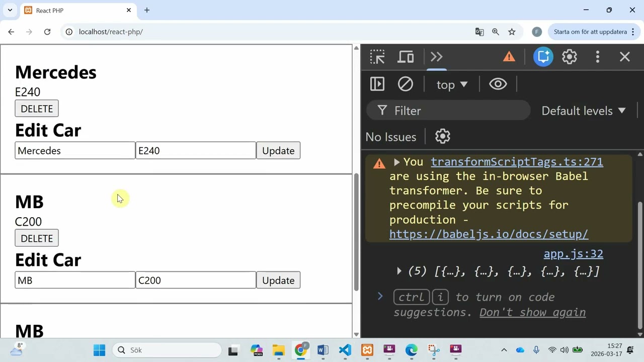Open Snipping Tool from the taskbar
Screen dimensions: 644x362
tap(434, 350)
